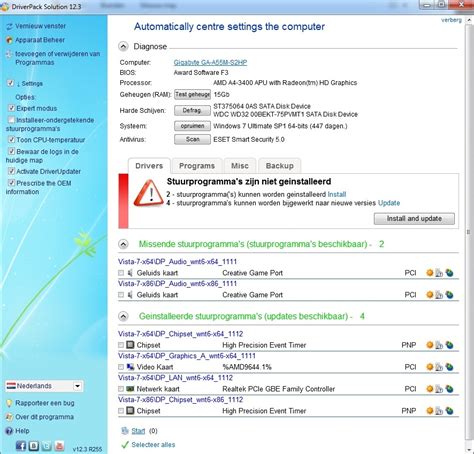Image resolution: width=474 pixels, height=454 pixels.
Task: Click the lightbulb icon beside Rapporteer een bug
Action: point(9,403)
